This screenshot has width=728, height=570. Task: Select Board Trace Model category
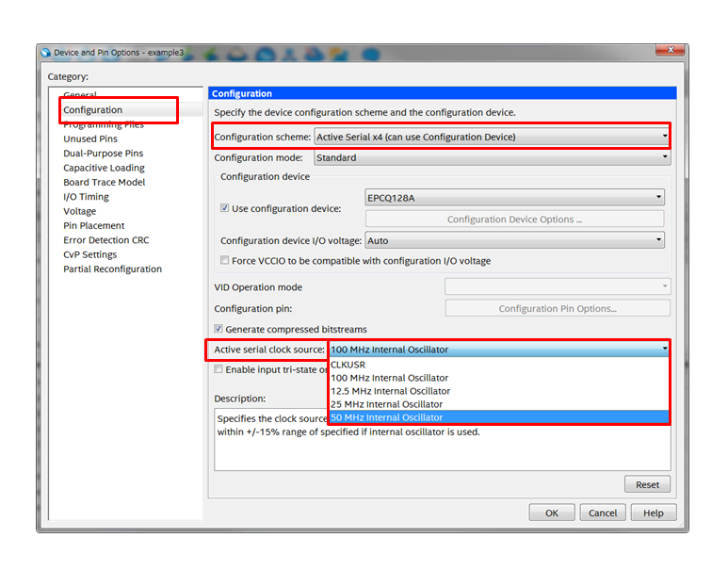coord(104,182)
